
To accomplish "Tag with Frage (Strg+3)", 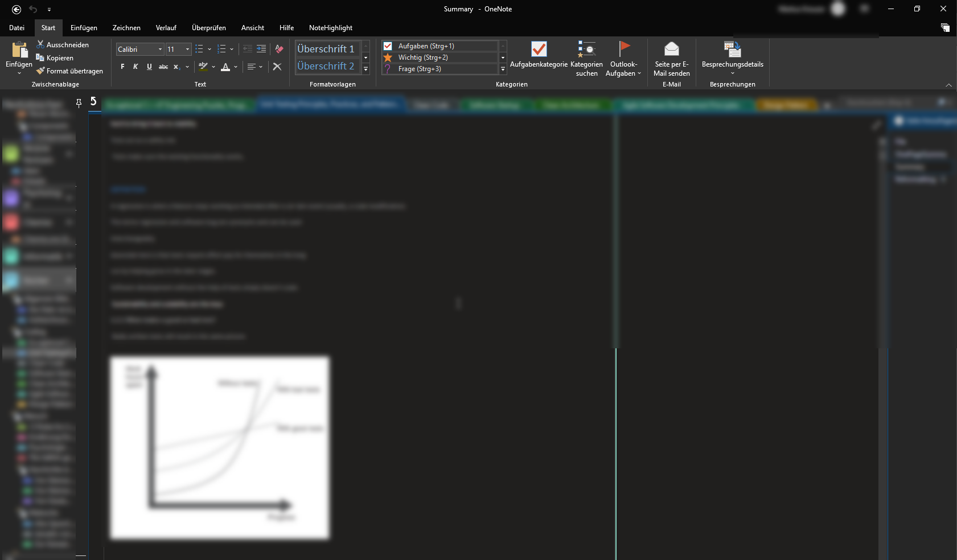I will (x=440, y=69).
